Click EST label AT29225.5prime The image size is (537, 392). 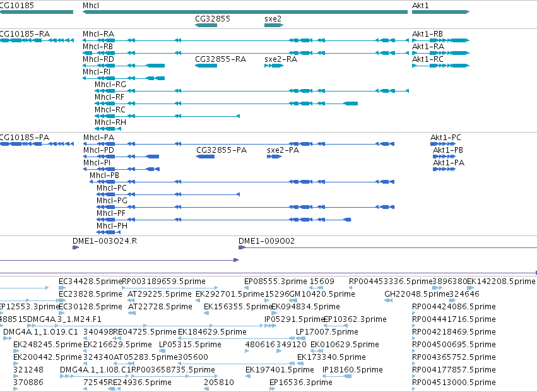pyautogui.click(x=160, y=294)
